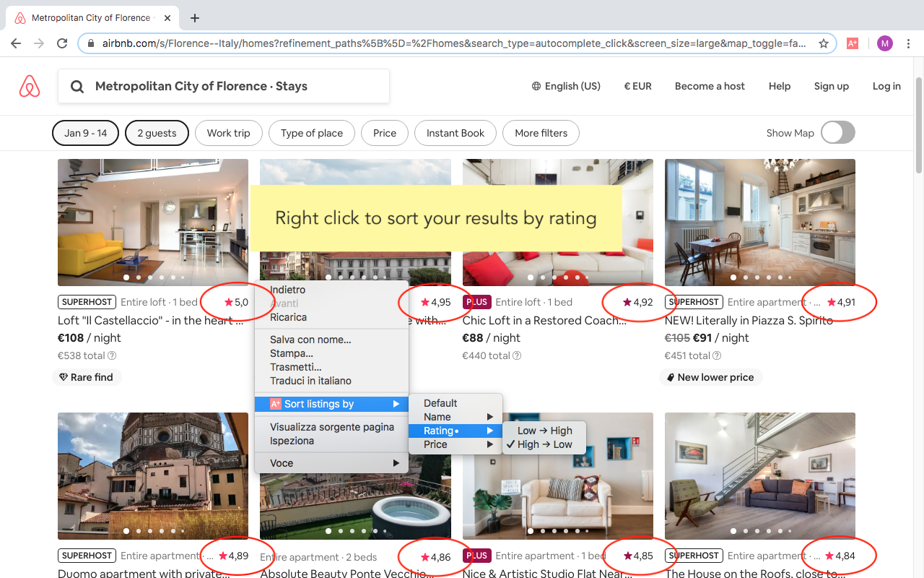Click the browser forward arrow
The height and width of the screenshot is (578, 924).
coord(39,43)
